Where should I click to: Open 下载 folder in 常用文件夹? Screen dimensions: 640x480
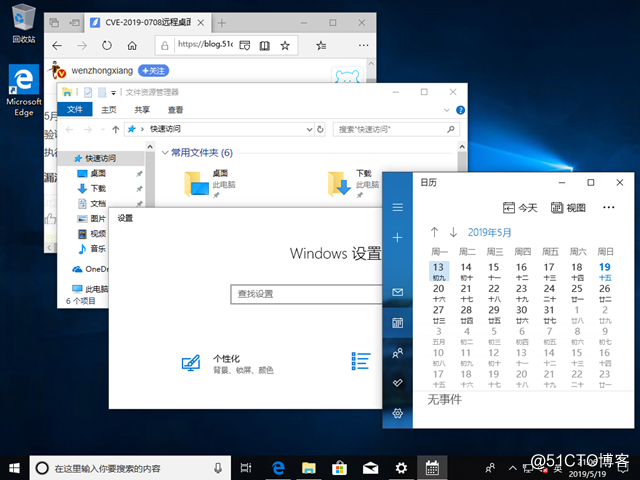353,183
